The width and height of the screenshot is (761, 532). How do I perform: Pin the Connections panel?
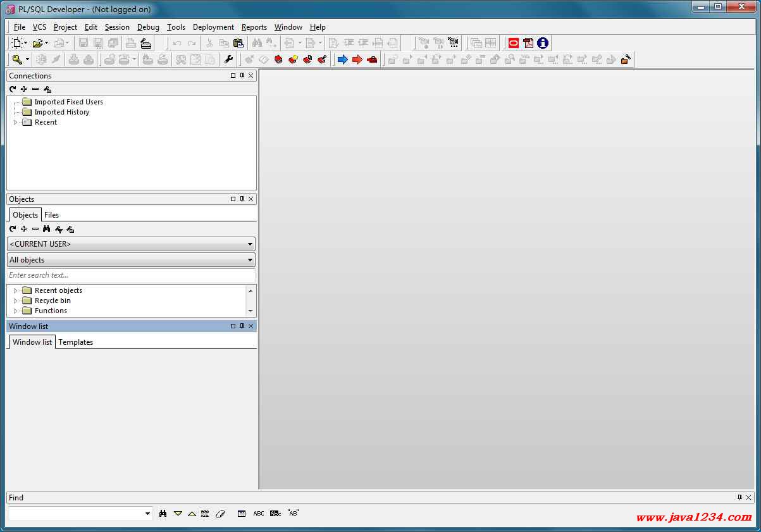click(242, 75)
